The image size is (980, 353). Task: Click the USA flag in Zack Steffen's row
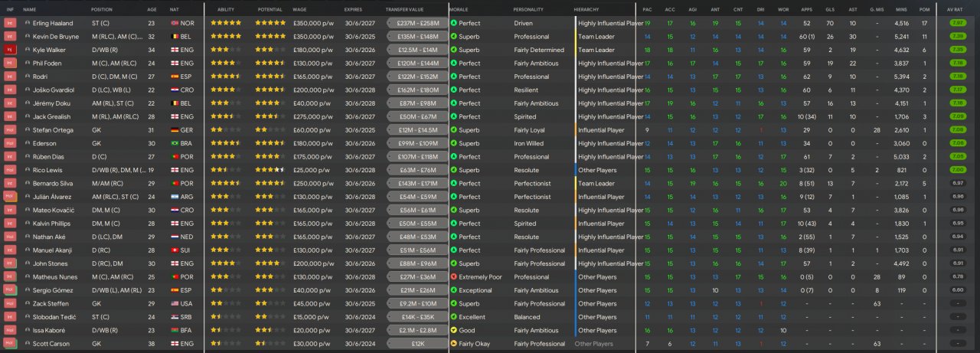[174, 304]
